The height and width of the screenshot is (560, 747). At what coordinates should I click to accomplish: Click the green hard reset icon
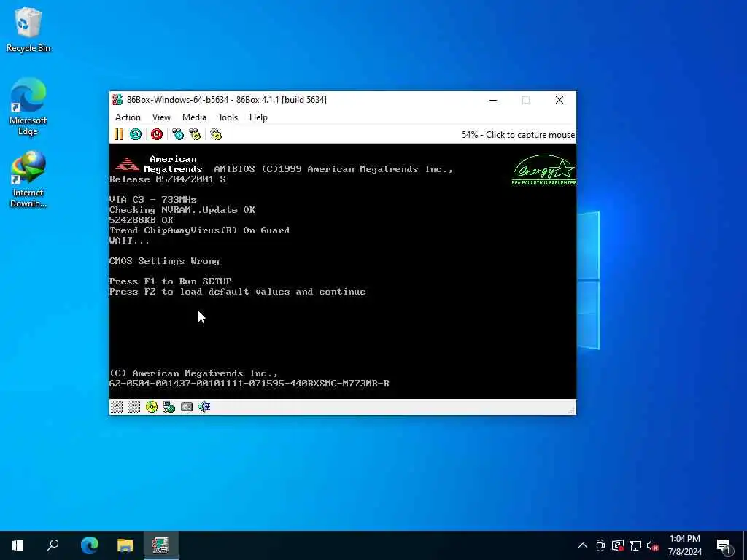click(136, 134)
